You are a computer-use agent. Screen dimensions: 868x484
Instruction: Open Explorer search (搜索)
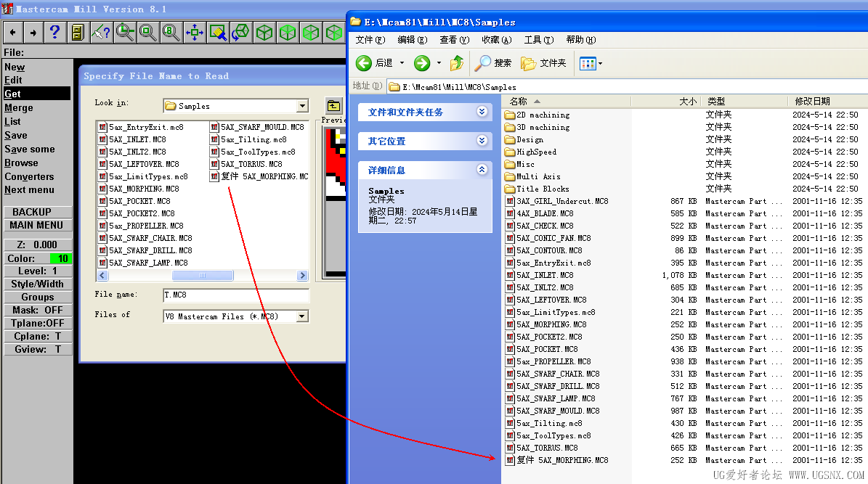pyautogui.click(x=493, y=63)
